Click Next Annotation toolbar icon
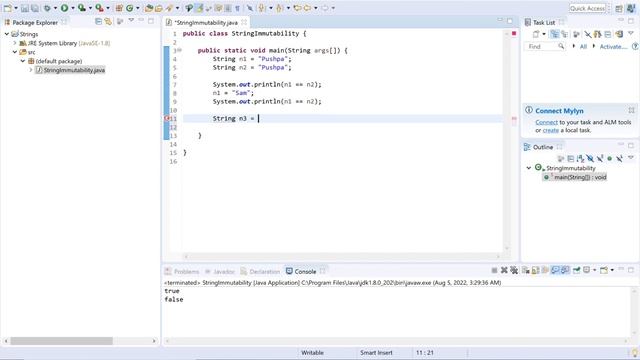Viewport: 640px width, 360px height. (262, 8)
